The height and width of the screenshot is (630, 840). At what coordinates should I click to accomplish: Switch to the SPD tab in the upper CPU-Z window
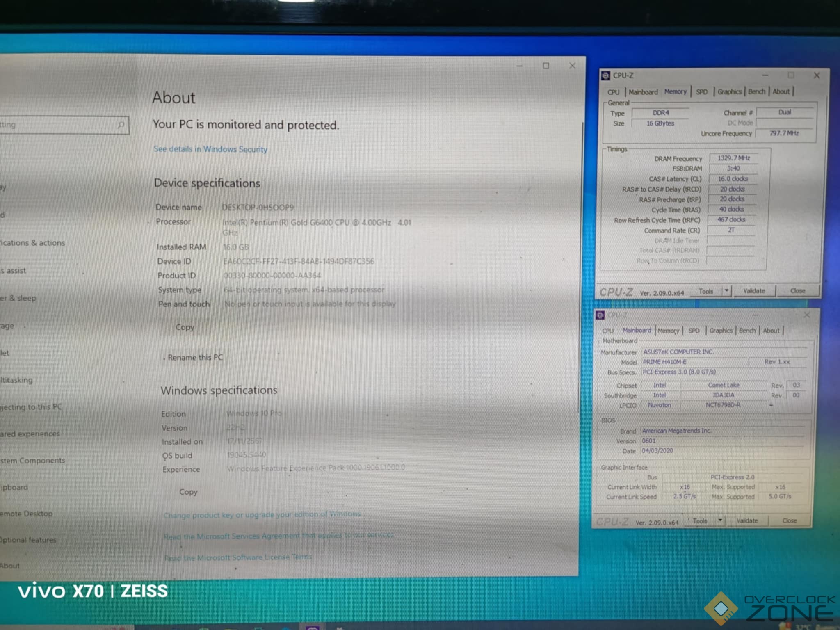click(x=702, y=92)
